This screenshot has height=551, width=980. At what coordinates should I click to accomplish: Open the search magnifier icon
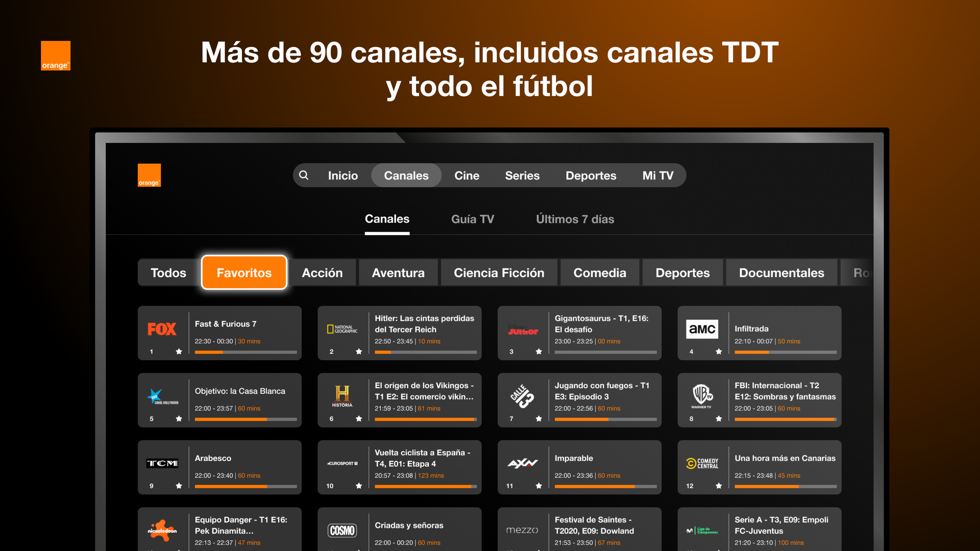click(304, 176)
